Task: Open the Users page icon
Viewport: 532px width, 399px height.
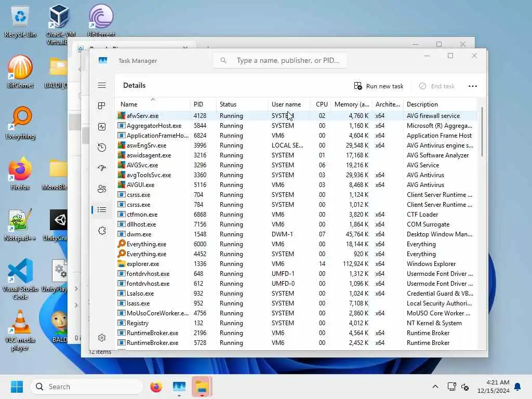Action: coord(102,189)
